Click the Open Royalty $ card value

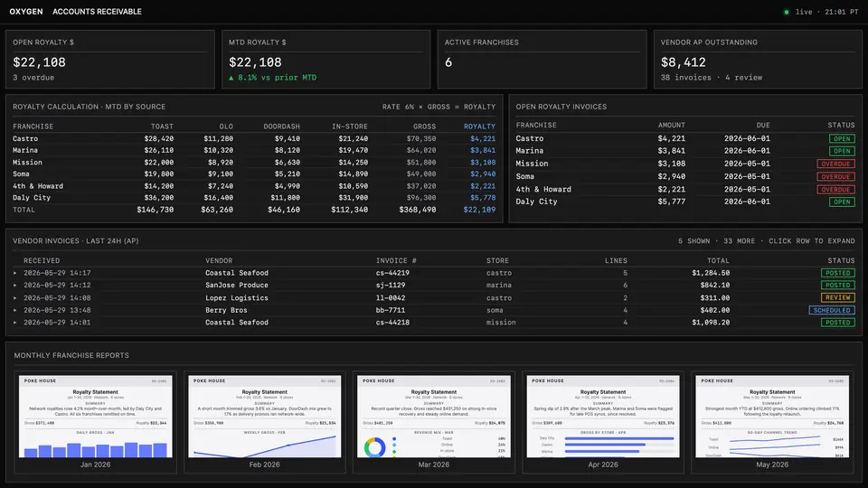pyautogui.click(x=39, y=62)
